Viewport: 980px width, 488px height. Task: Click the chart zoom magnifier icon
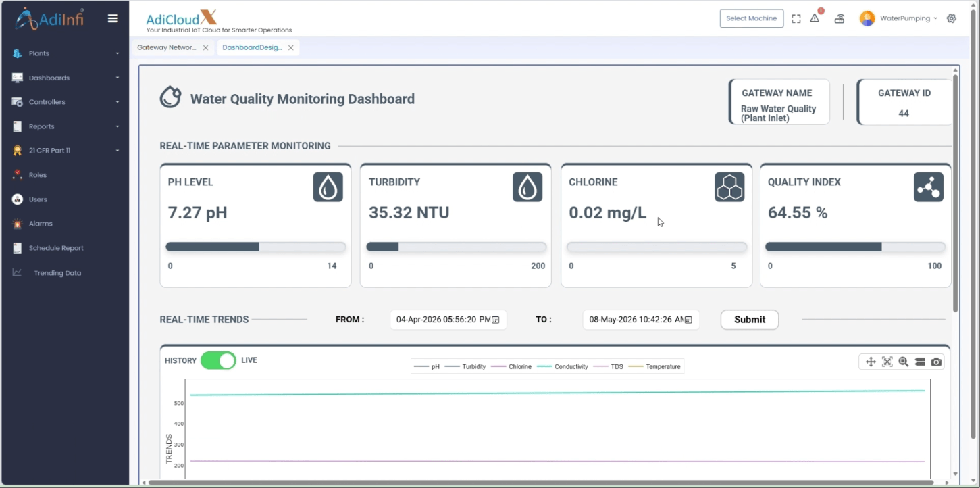(x=904, y=362)
